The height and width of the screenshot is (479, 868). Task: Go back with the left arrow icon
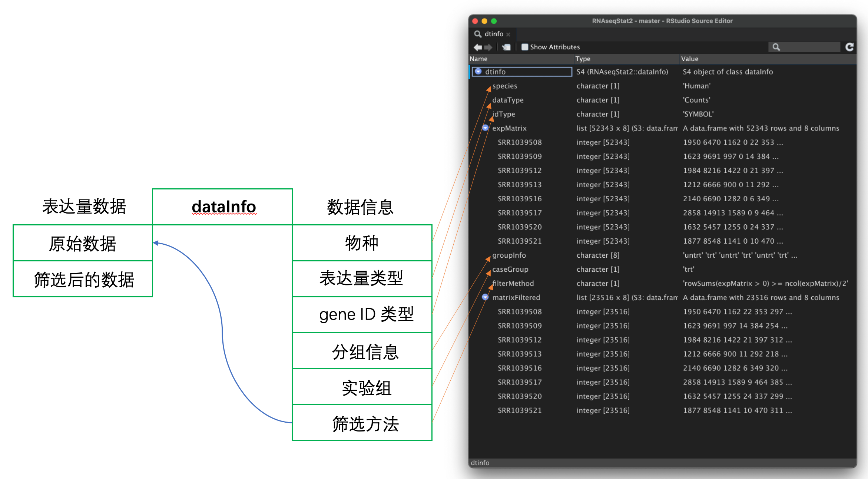[x=478, y=47]
